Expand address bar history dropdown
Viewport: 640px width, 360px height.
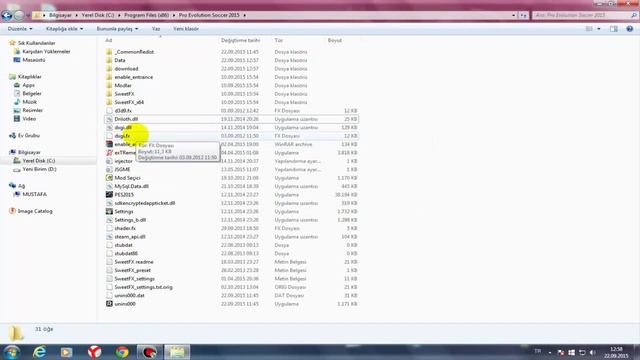coord(513,16)
